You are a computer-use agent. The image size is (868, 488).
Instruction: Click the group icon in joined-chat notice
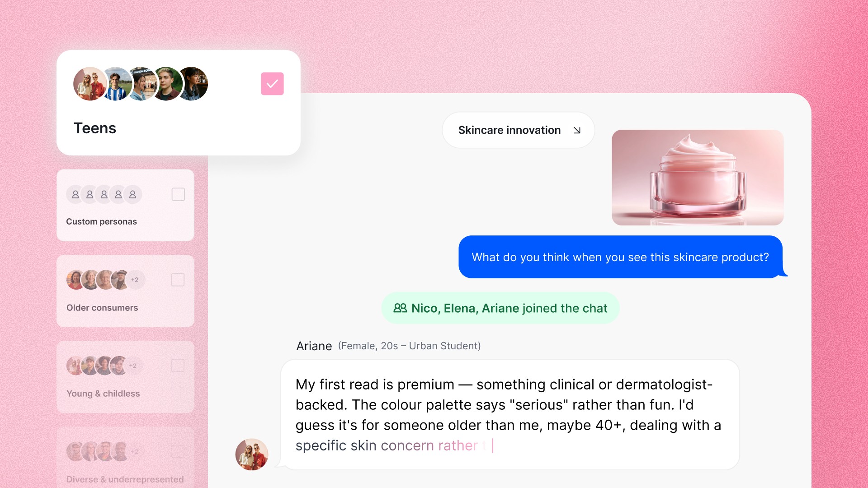coord(400,308)
